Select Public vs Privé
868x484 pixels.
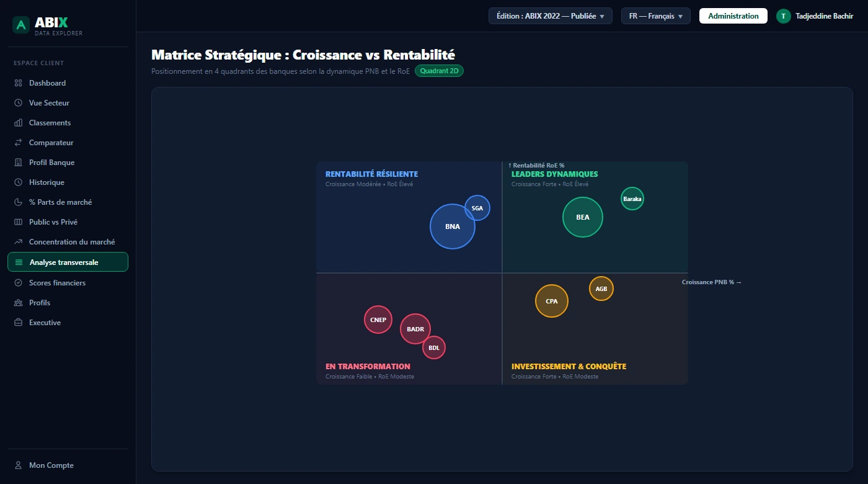pyautogui.click(x=68, y=222)
